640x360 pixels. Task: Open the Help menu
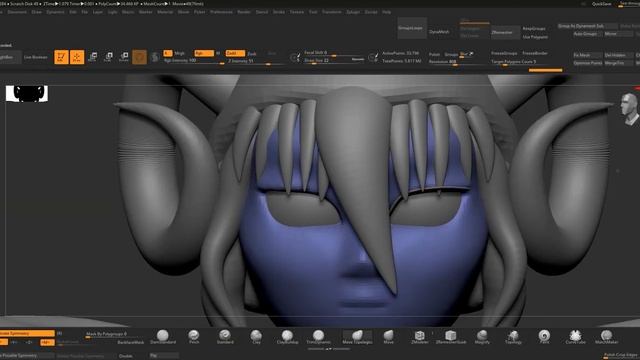click(x=387, y=12)
